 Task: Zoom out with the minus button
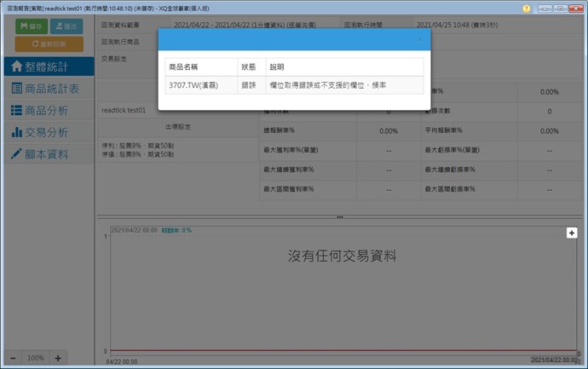(x=13, y=358)
